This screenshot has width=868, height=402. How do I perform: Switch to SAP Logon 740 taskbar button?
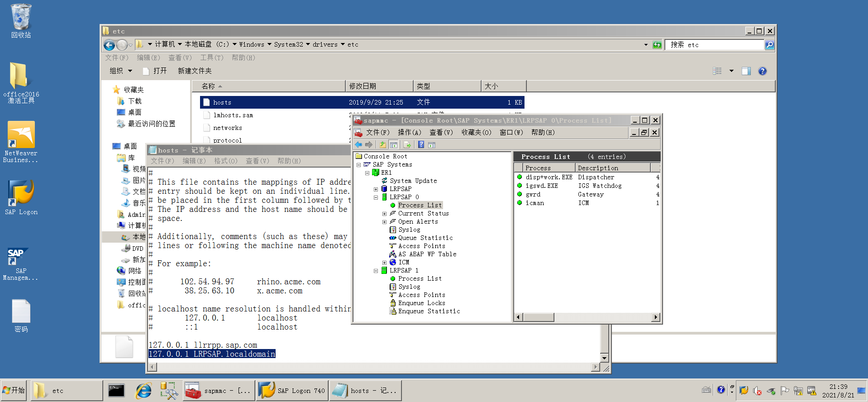pos(291,390)
